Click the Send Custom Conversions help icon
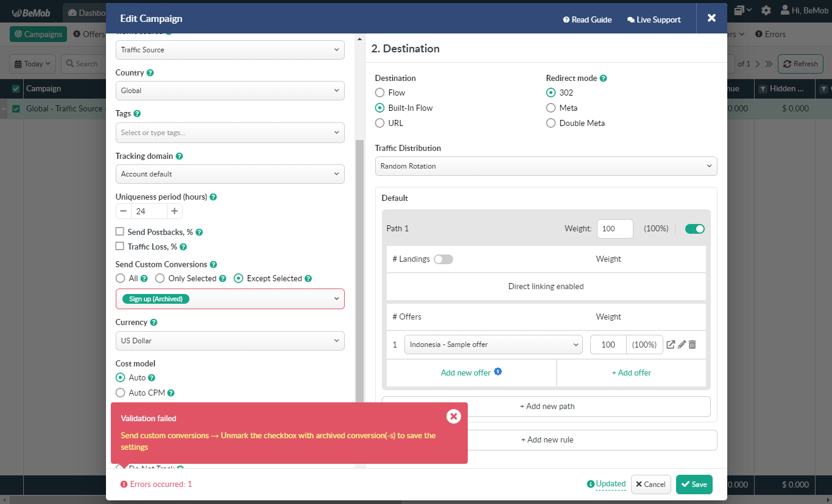Image resolution: width=832 pixels, height=504 pixels. click(x=213, y=264)
